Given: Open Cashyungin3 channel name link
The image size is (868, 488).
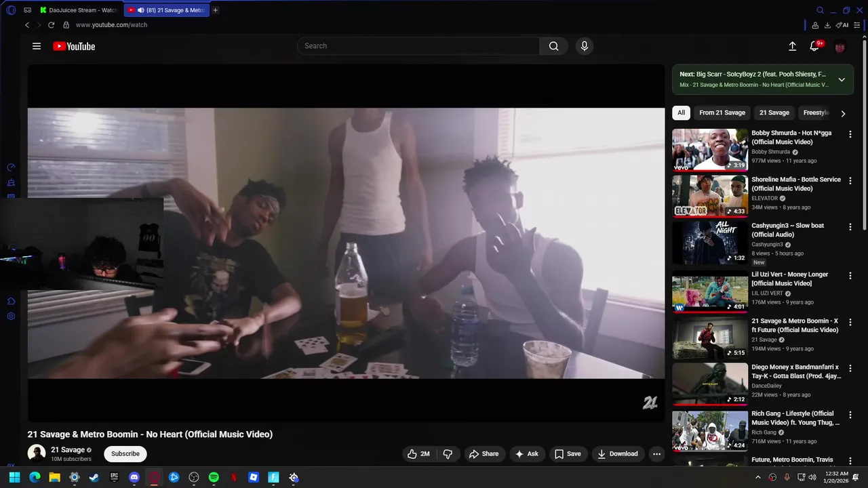Looking at the screenshot, I should tap(767, 245).
